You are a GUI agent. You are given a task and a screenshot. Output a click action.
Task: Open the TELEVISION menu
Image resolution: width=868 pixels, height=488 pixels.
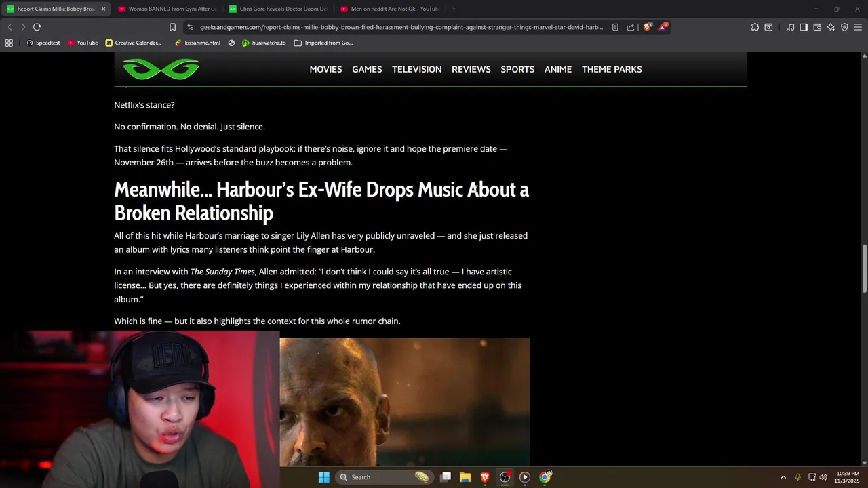click(x=416, y=69)
